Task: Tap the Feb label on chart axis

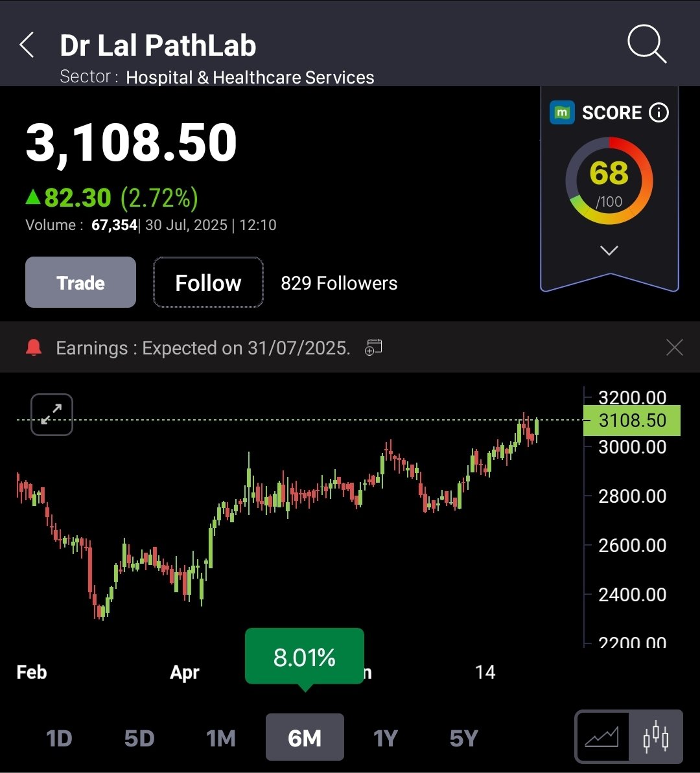Action: pyautogui.click(x=32, y=672)
